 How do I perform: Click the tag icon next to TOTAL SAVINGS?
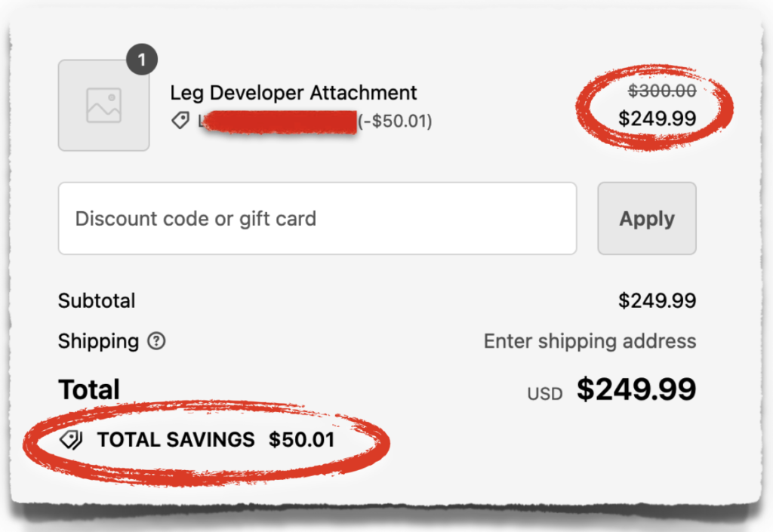(x=72, y=439)
